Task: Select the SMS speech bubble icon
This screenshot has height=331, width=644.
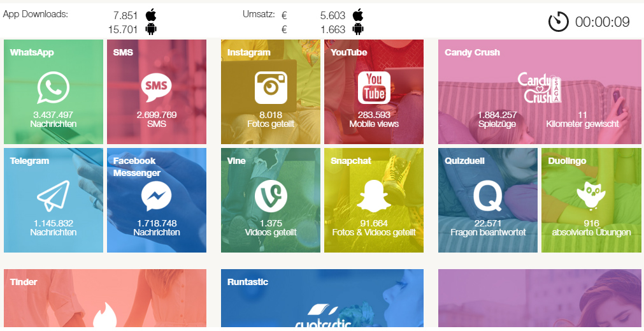Action: click(x=157, y=87)
